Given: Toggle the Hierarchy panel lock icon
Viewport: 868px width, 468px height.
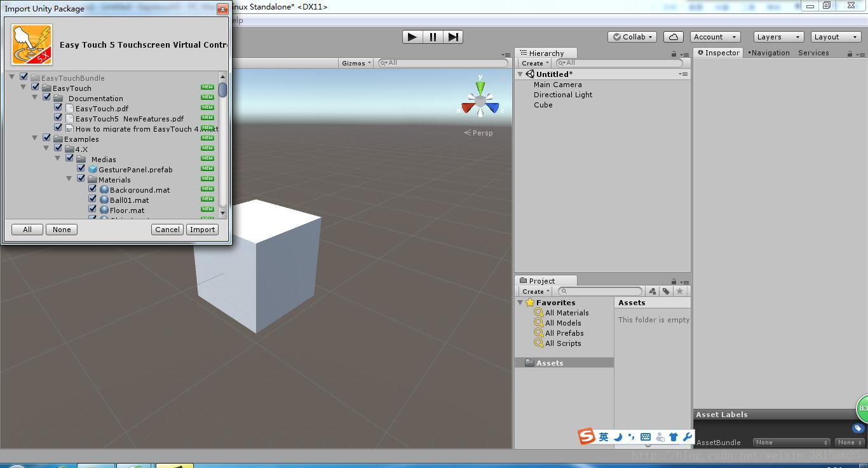Looking at the screenshot, I should pos(674,54).
